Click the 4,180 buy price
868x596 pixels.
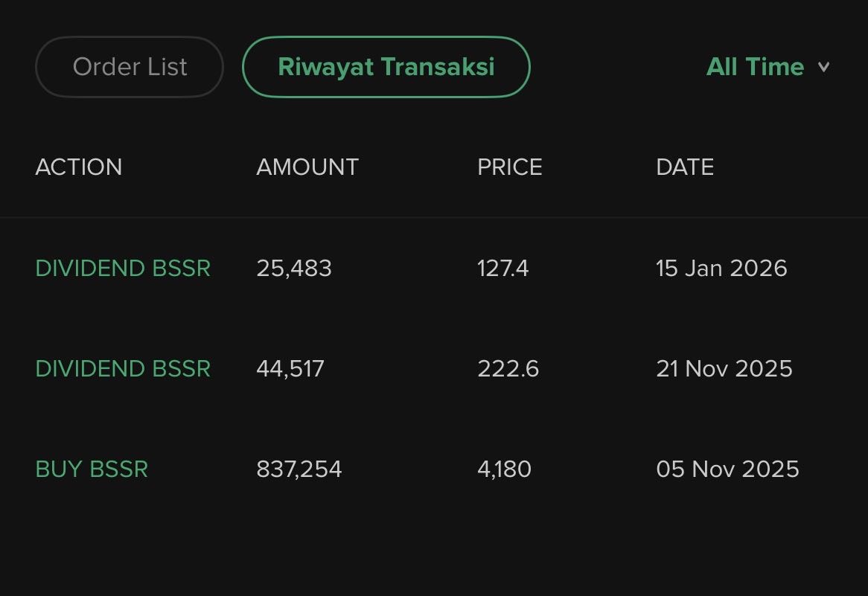click(505, 469)
